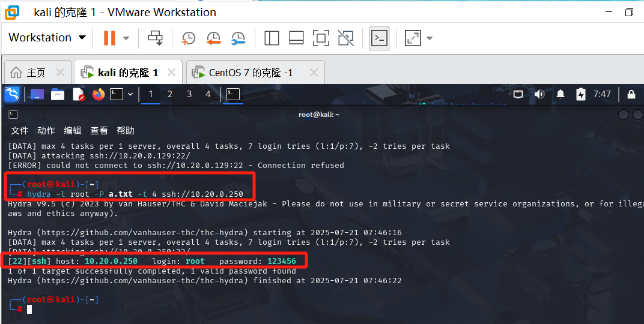Viewport: 644px width, 324px height.
Task: Switch to workspace 3
Action: click(189, 94)
